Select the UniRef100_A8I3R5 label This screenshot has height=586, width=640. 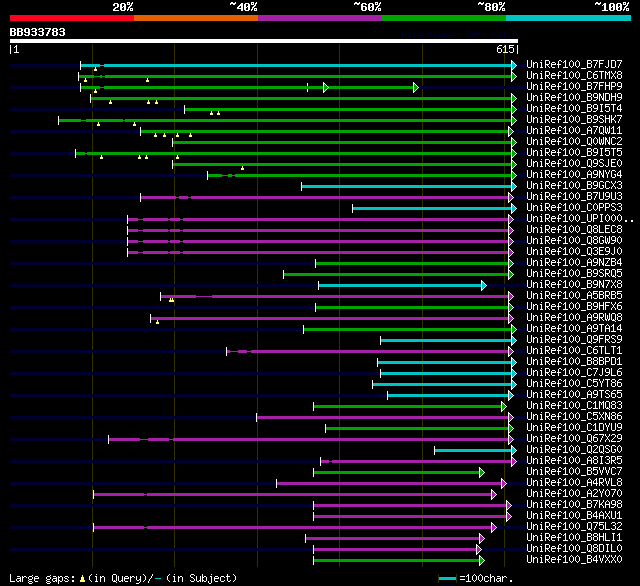coord(574,461)
